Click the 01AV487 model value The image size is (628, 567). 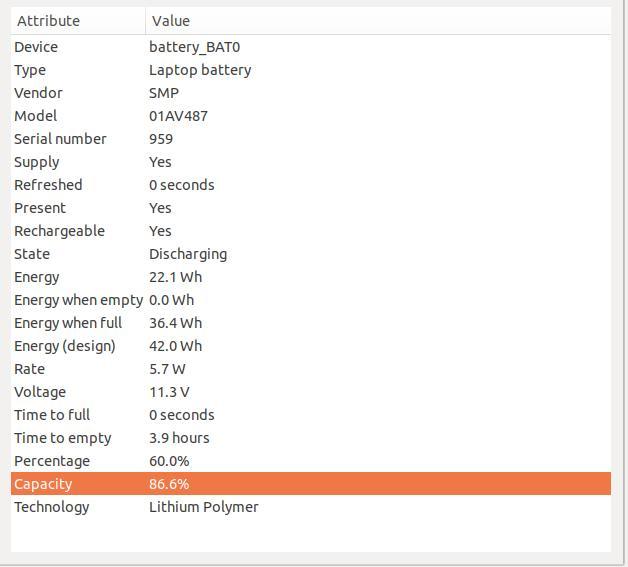pyautogui.click(x=178, y=116)
